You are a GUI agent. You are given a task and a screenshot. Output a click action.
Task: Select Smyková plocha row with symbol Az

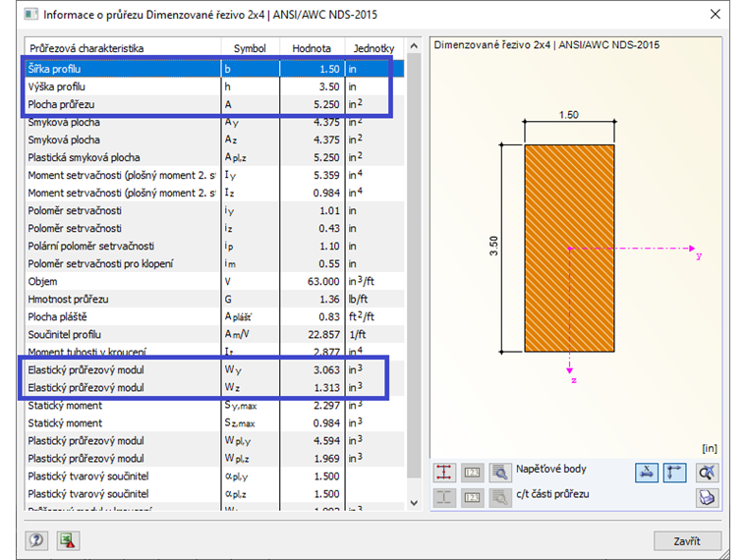[214, 140]
